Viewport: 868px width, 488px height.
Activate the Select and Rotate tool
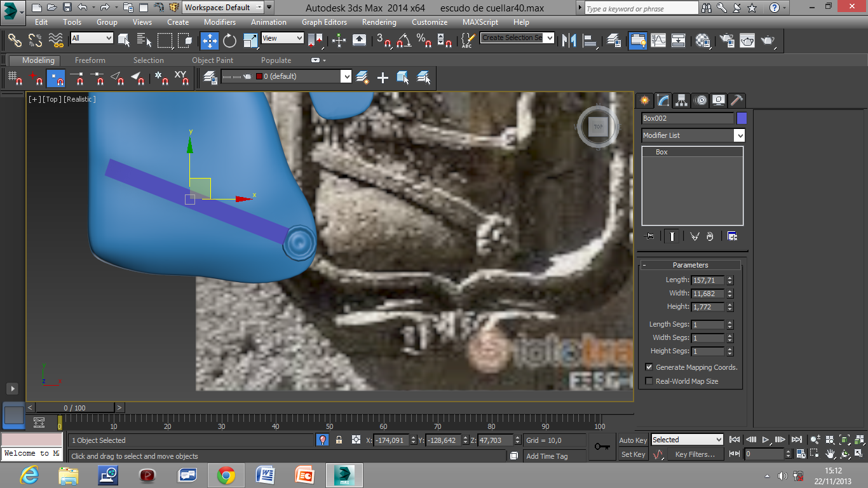click(x=229, y=41)
